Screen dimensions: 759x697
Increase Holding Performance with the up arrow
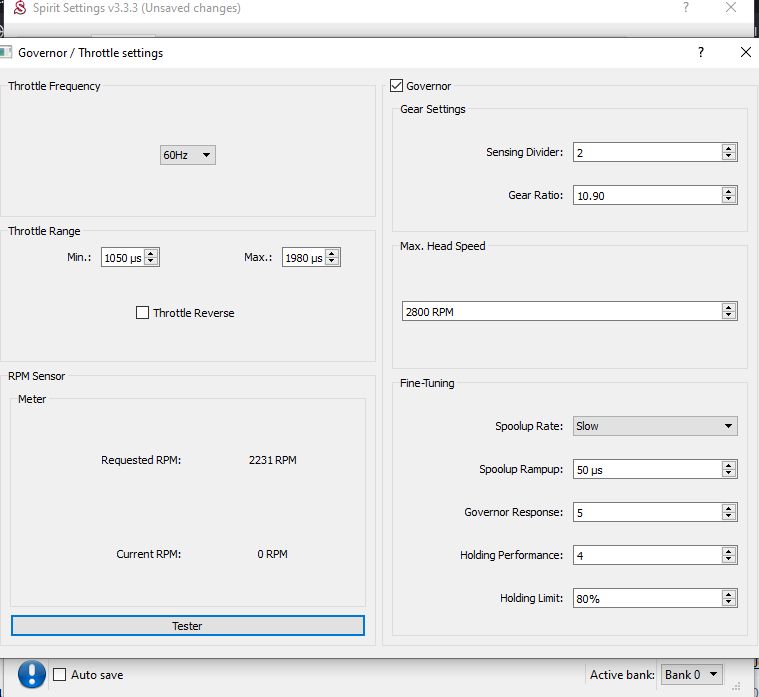pos(729,551)
